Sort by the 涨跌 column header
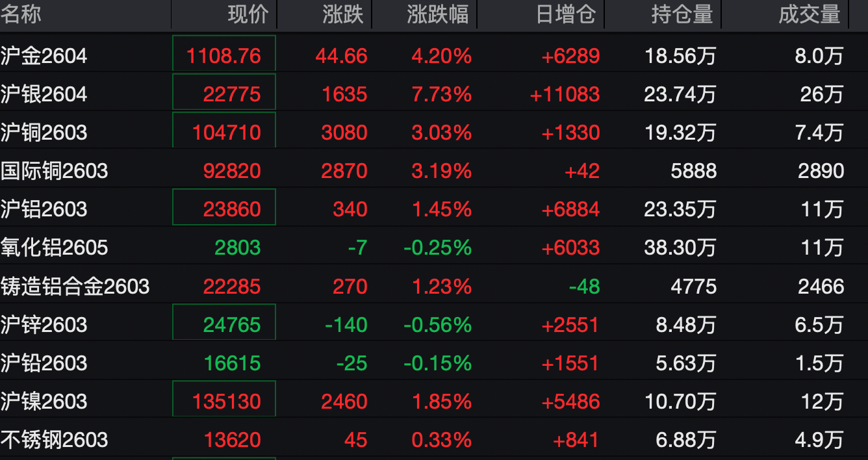This screenshot has height=460, width=868. [x=343, y=14]
